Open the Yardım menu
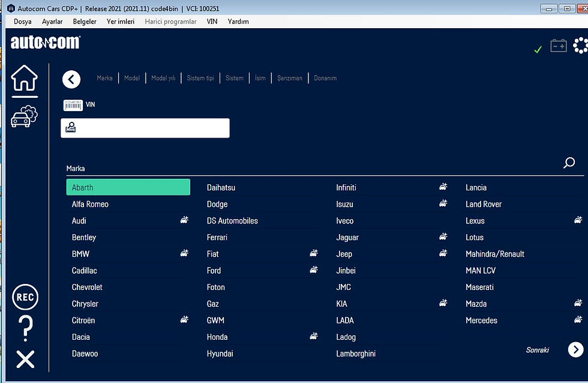 point(238,22)
